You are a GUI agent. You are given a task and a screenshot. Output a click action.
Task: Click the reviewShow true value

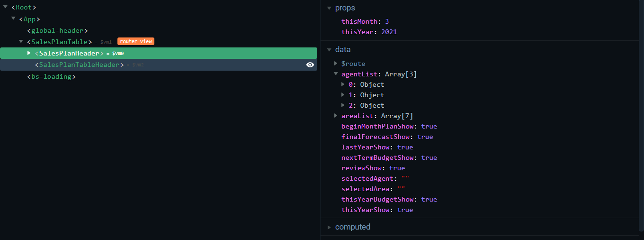click(397, 168)
